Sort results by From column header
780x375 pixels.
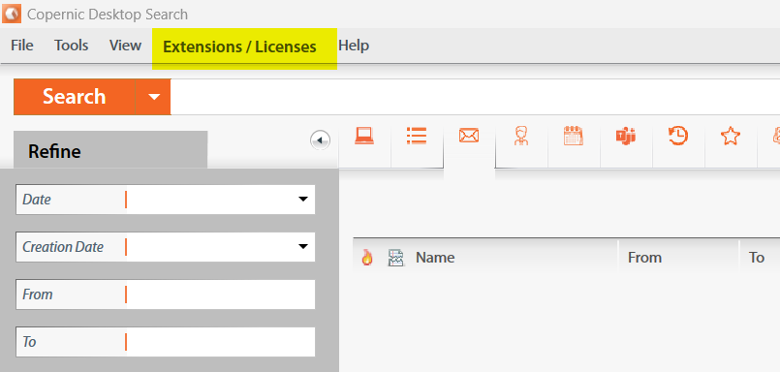645,257
